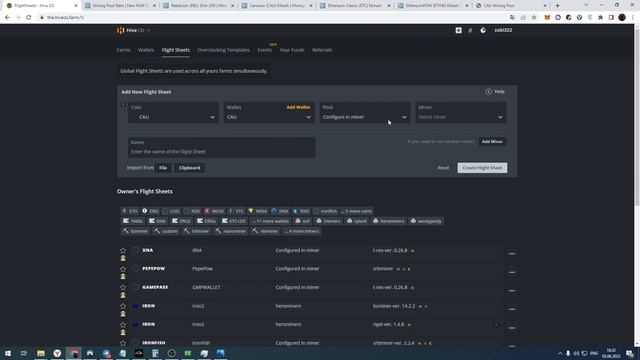Filter flight sheets by ETH coin
Viewport: 640px width, 360px height.
[130, 211]
